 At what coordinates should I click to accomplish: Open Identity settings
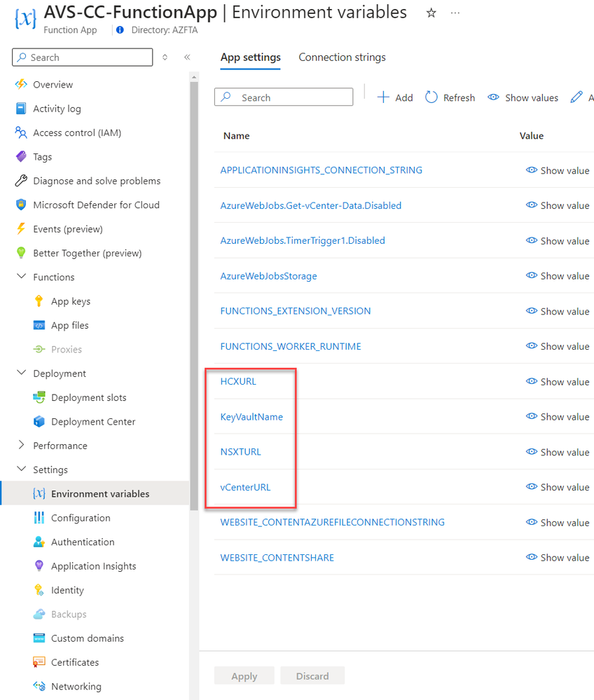coord(67,590)
